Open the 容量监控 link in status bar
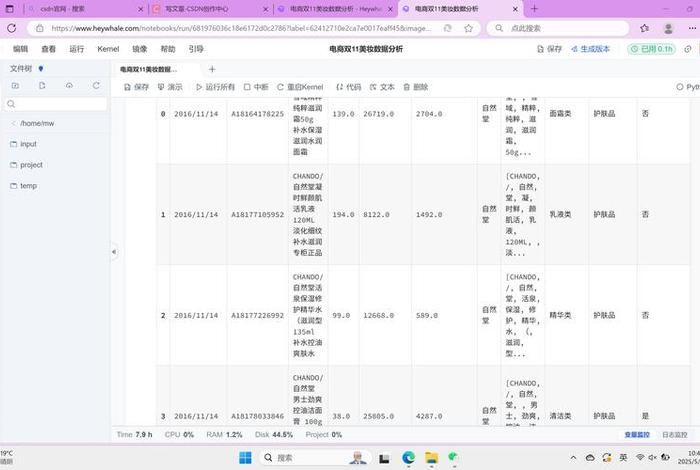Image resolution: width=700 pixels, height=470 pixels. coord(637,434)
